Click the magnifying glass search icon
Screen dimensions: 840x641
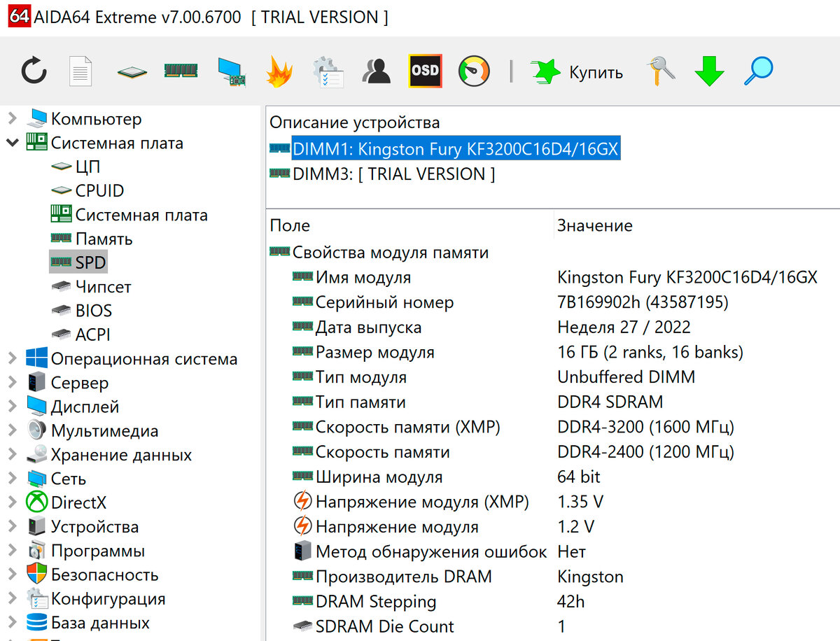tap(758, 71)
